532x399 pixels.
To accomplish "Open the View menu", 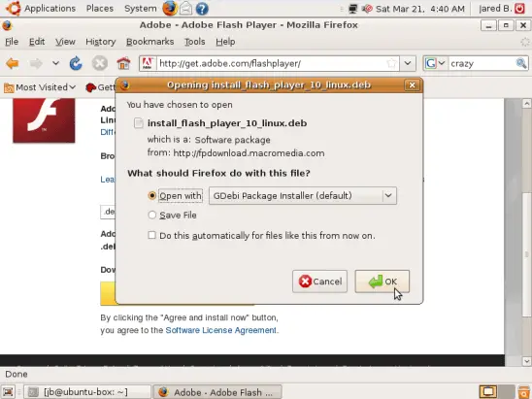I will click(x=65, y=42).
